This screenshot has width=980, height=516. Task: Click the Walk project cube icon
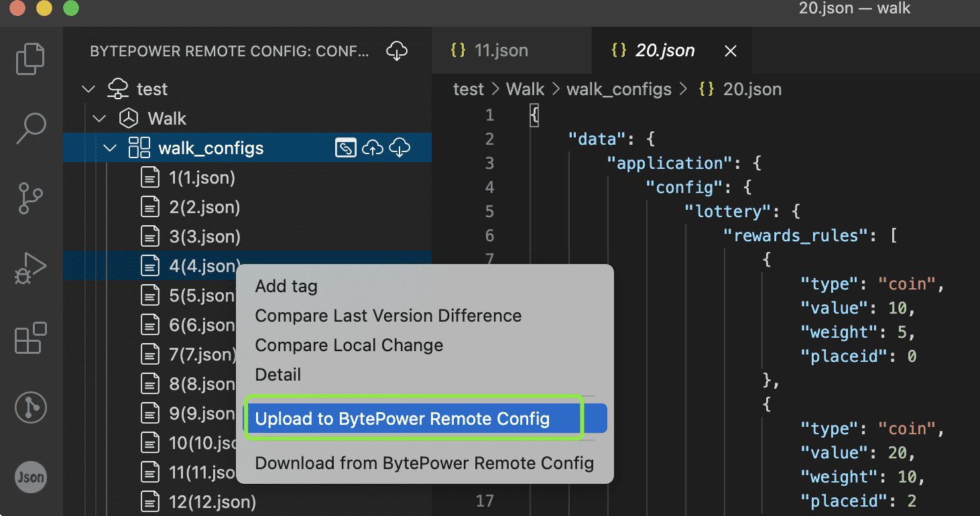point(128,119)
